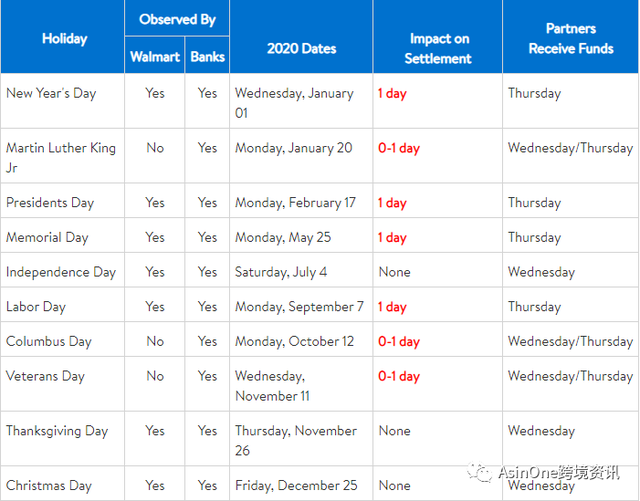The width and height of the screenshot is (640, 501).
Task: Select the Observed By header cell
Action: [177, 19]
